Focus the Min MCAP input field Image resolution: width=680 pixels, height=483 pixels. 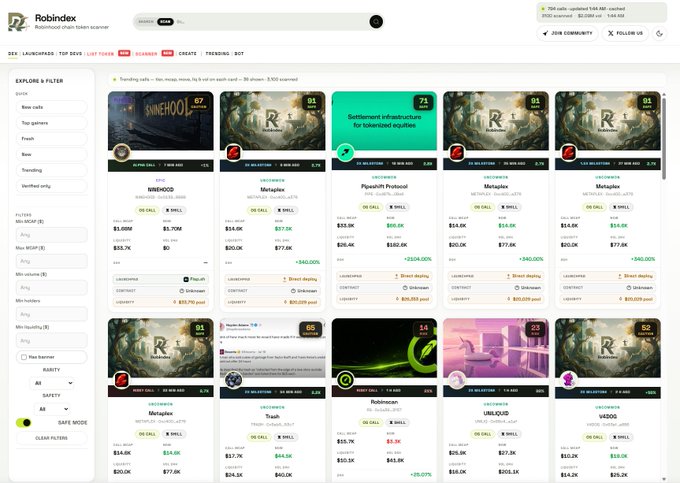click(x=52, y=235)
